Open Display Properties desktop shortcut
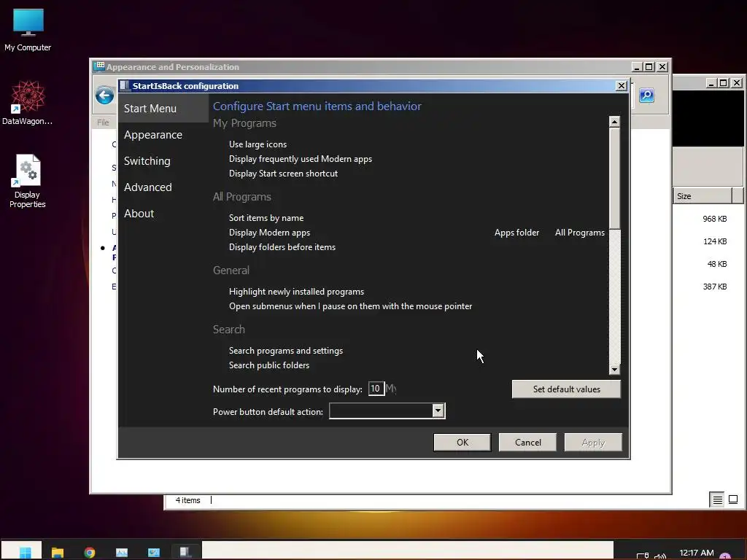 coord(28,181)
